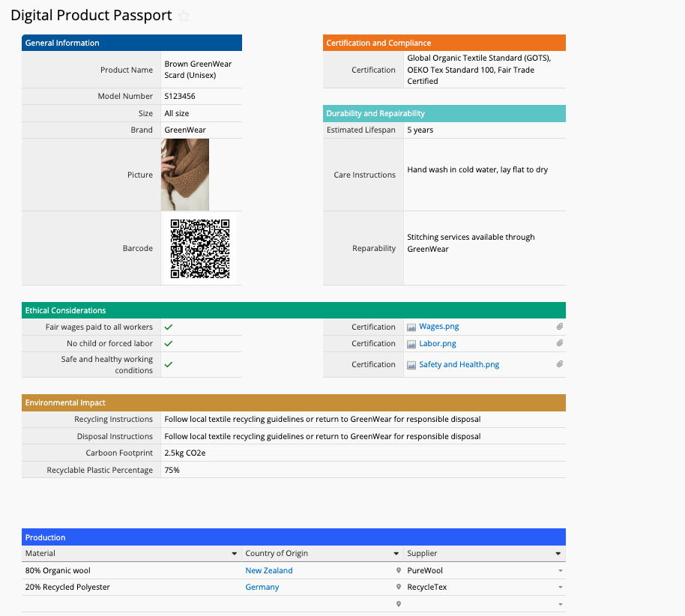Click the QR code barcode image
The image size is (685, 616).
pyautogui.click(x=199, y=248)
